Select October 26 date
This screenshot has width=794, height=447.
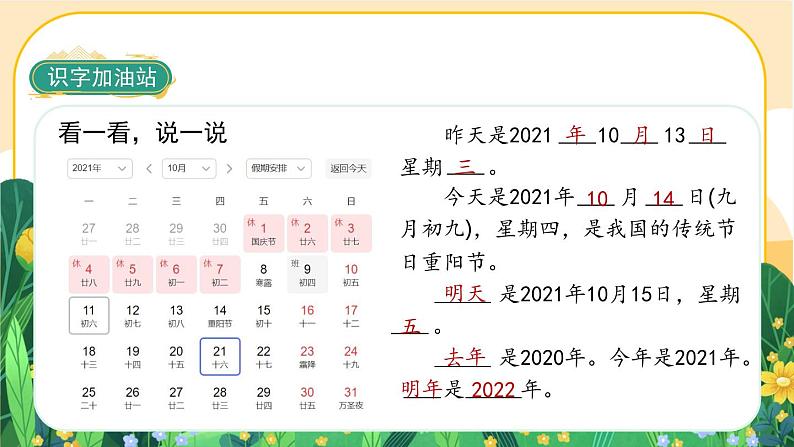133,397
